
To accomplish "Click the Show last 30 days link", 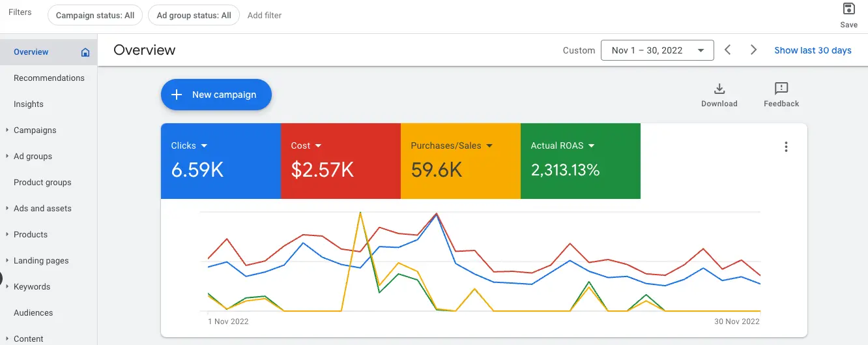I will click(x=813, y=50).
